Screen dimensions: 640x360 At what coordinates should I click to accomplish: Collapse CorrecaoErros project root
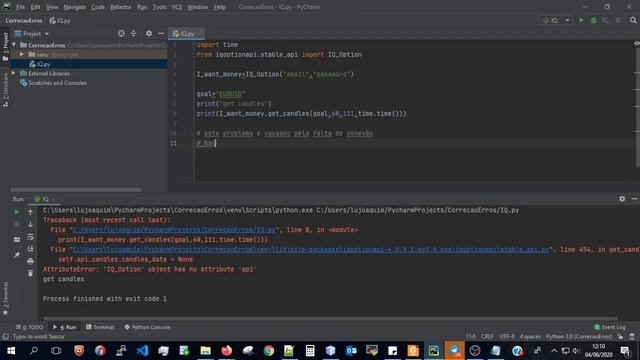(x=14, y=45)
